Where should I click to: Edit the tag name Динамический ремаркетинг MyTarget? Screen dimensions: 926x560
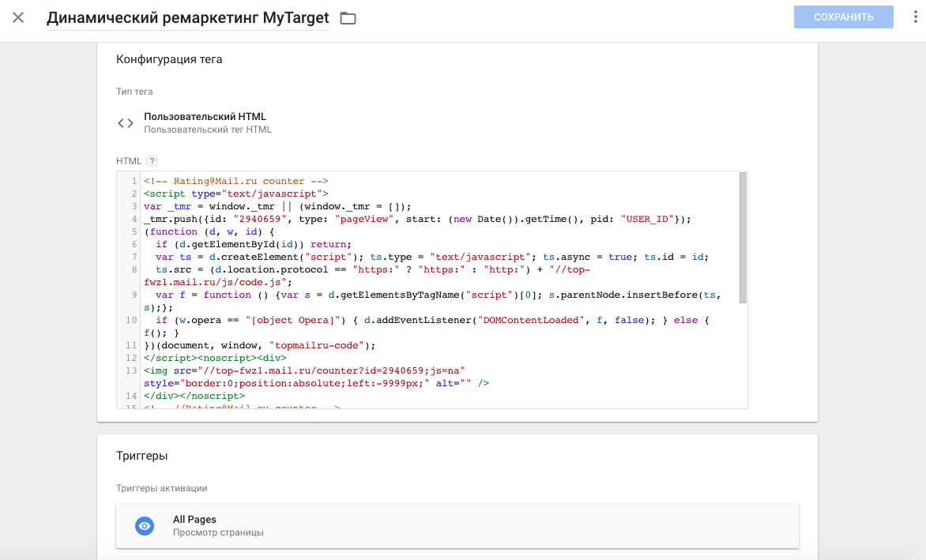pos(188,17)
